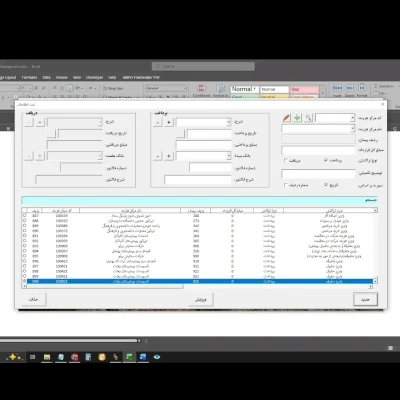Click minus button beside بانک مبدا combo
The image size is (400, 400).
pyautogui.click(x=158, y=156)
